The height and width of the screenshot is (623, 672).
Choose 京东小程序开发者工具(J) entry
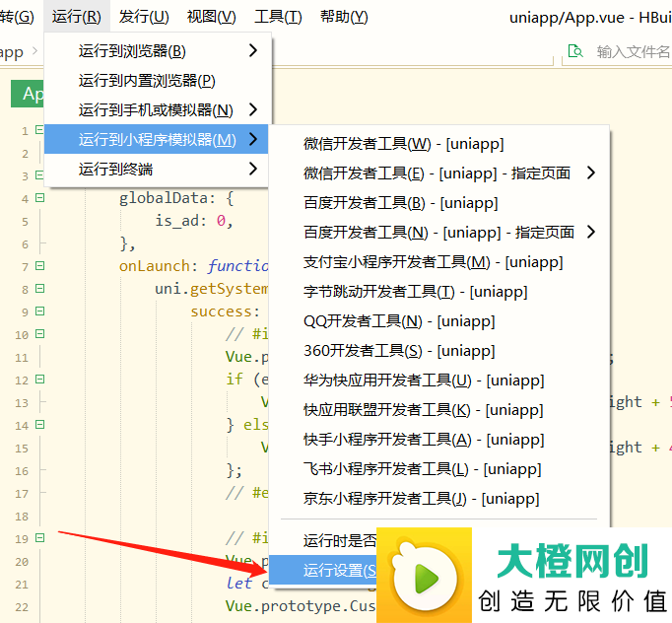click(x=438, y=498)
